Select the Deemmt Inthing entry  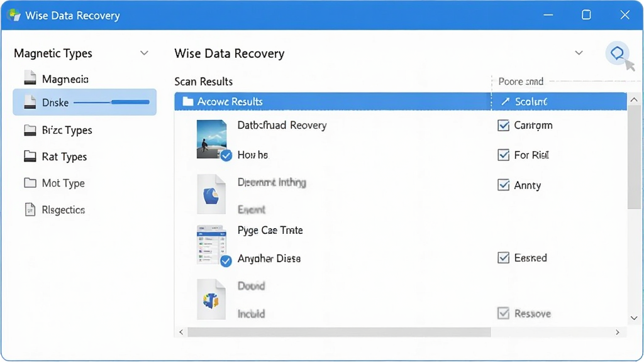[272, 182]
